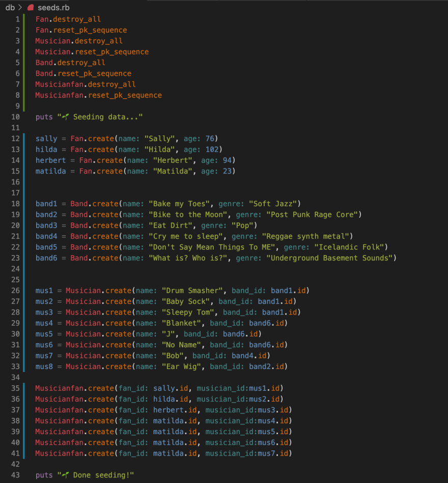Click Musician.reset_pk_sequence on line 4
The height and width of the screenshot is (483, 448).
(92, 52)
